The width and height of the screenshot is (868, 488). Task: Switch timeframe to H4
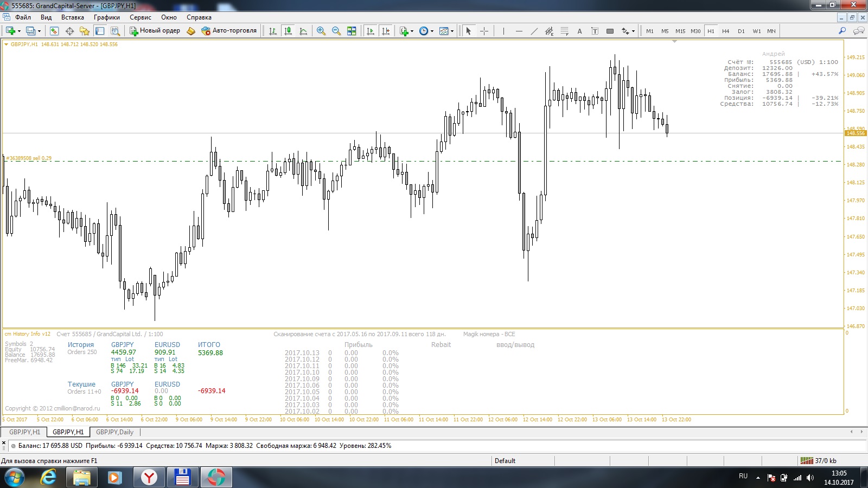point(725,31)
